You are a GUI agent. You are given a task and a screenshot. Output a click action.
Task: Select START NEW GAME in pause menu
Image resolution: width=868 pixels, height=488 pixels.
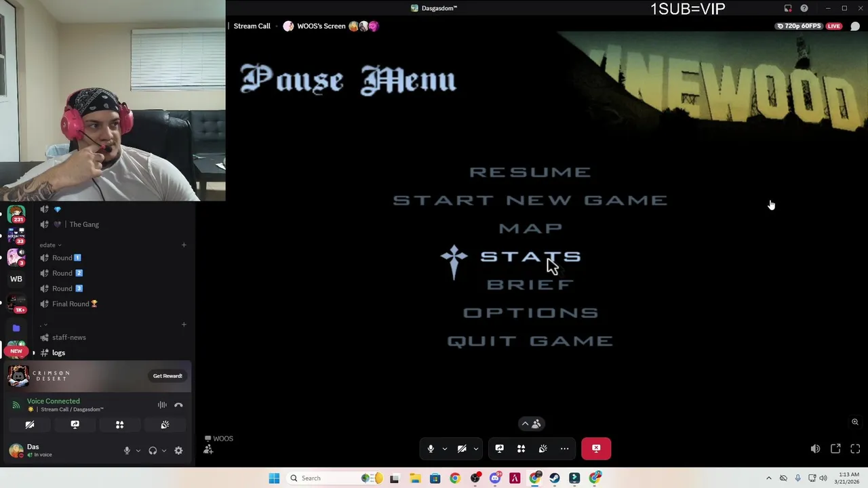(x=530, y=200)
